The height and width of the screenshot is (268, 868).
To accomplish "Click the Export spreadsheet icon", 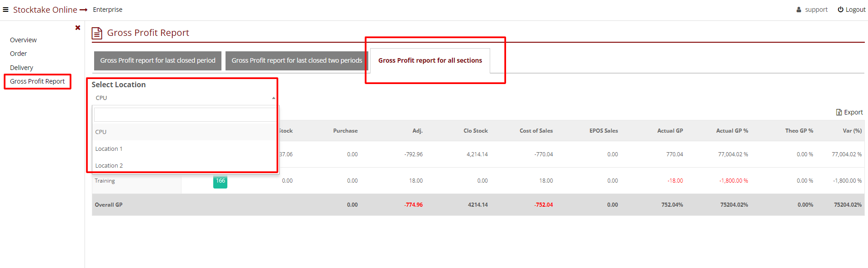I will click(839, 112).
